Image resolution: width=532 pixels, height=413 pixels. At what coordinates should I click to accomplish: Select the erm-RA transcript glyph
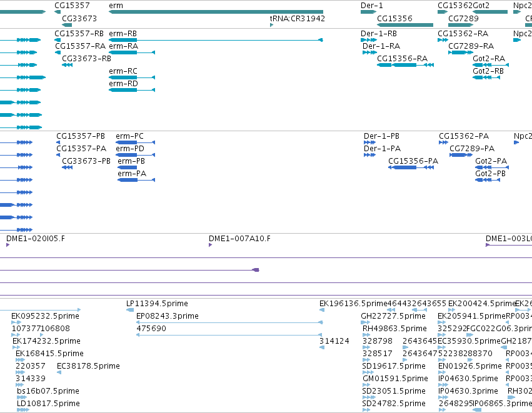[132, 52]
